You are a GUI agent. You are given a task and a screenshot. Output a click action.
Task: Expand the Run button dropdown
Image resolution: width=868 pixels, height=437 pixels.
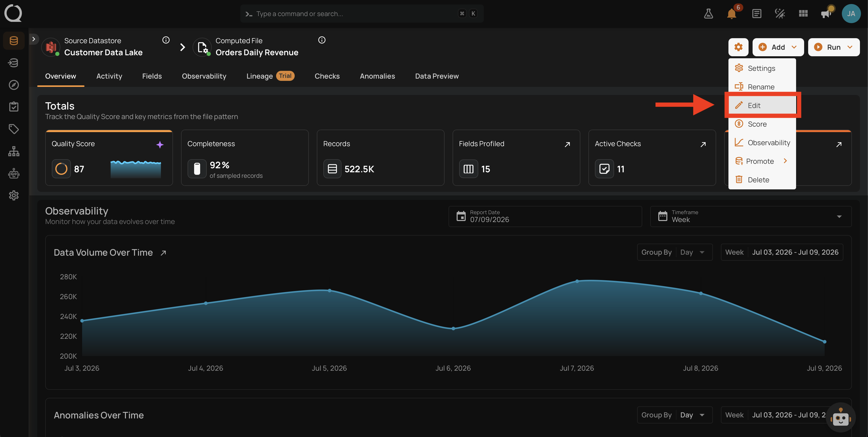tap(850, 47)
